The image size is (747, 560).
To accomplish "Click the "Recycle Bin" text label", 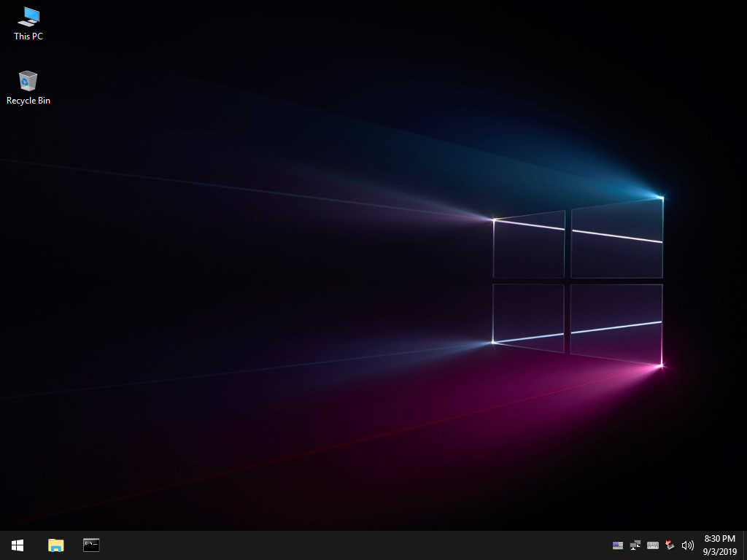I will (x=28, y=101).
